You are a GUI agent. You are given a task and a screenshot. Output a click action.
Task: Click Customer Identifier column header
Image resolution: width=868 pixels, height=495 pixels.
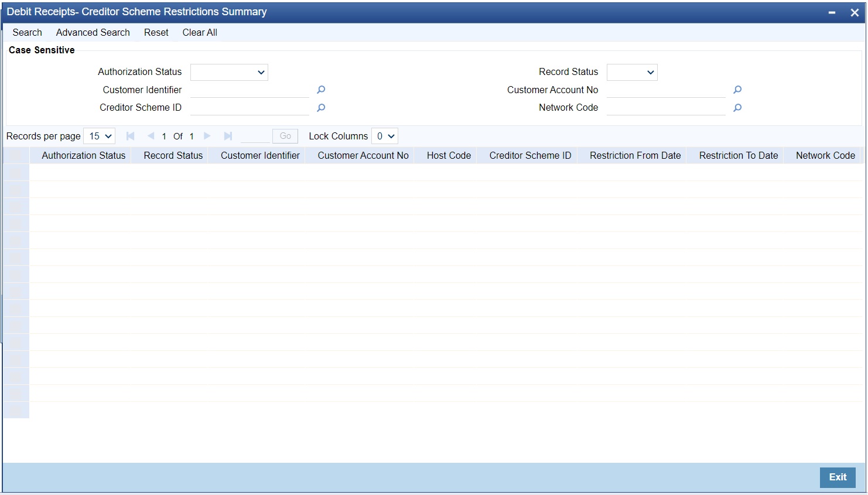coord(260,155)
